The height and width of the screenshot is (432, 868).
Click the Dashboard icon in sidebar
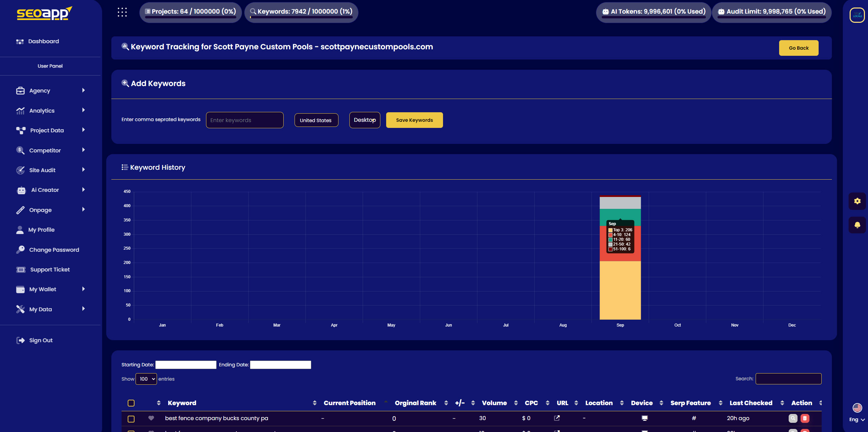coord(19,41)
